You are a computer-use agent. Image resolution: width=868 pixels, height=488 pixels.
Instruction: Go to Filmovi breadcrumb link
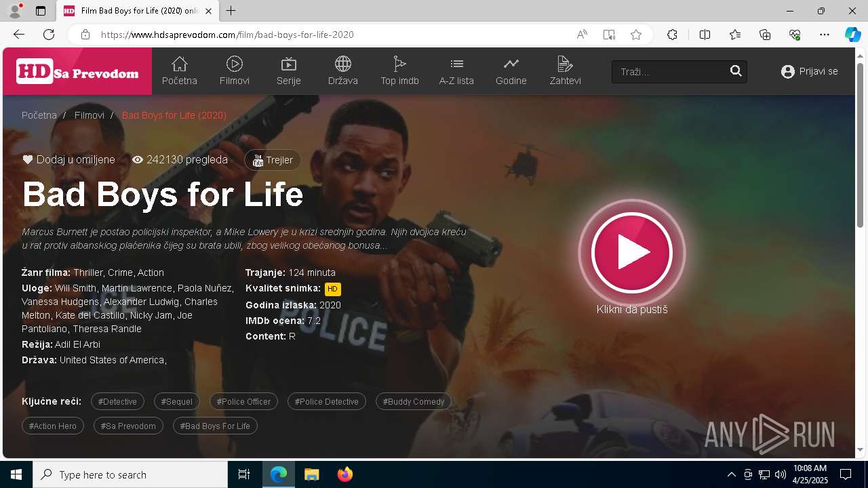[x=90, y=115]
